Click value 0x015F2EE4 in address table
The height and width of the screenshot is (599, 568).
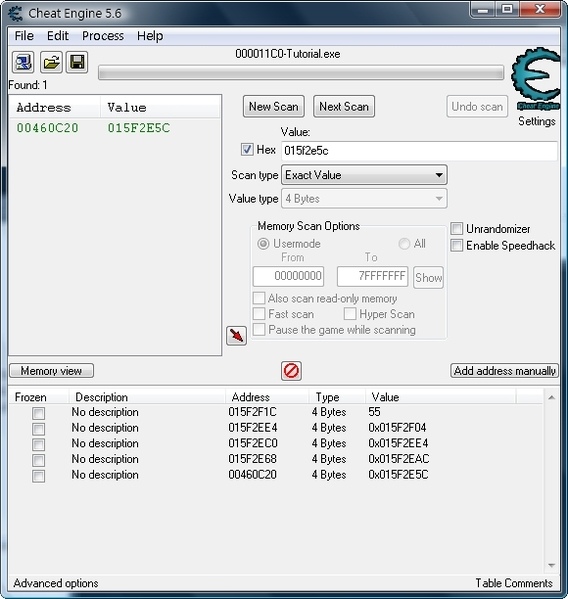[398, 443]
